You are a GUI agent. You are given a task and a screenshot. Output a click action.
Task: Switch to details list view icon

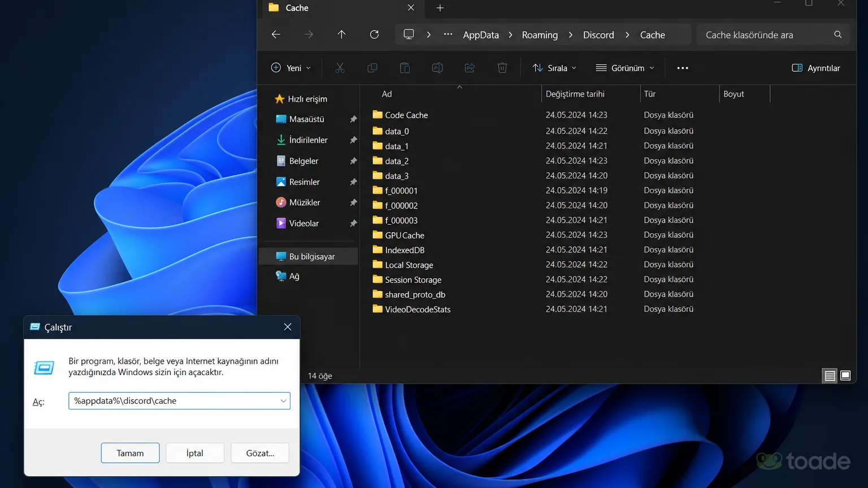[830, 376]
